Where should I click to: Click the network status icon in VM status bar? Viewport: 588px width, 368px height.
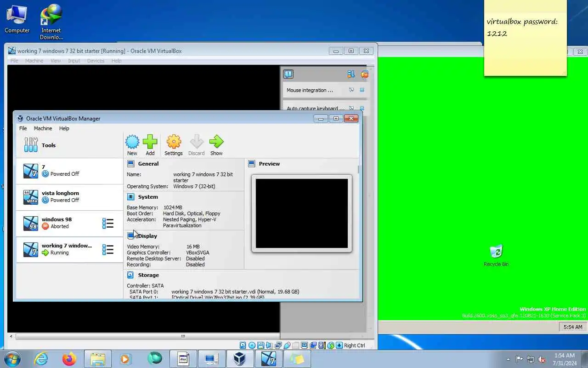click(278, 345)
